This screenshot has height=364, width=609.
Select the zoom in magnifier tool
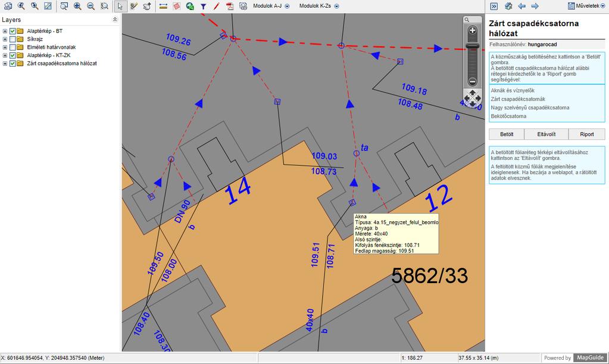pyautogui.click(x=77, y=6)
